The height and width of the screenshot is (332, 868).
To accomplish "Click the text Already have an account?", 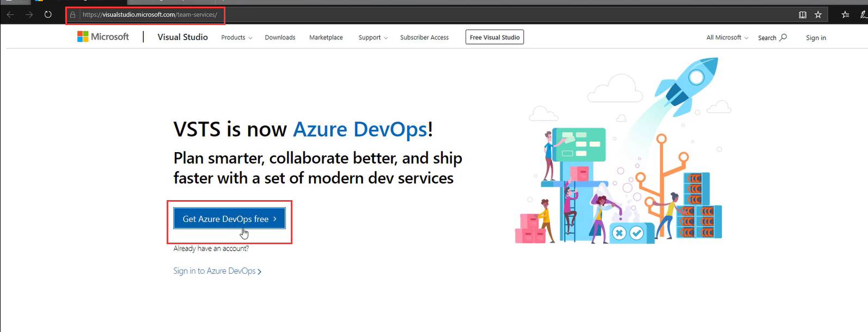I will [211, 249].
